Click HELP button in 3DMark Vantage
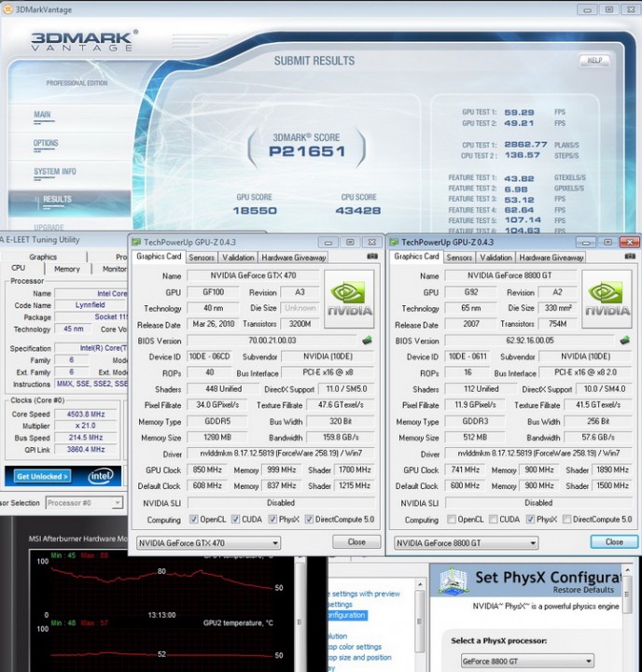The width and height of the screenshot is (642, 672). point(594,61)
